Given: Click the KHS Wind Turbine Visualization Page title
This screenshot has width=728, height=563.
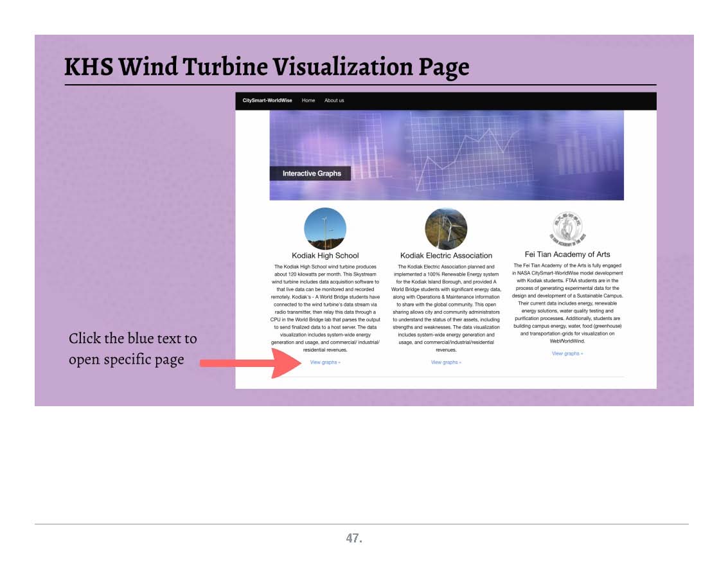Looking at the screenshot, I should (267, 67).
